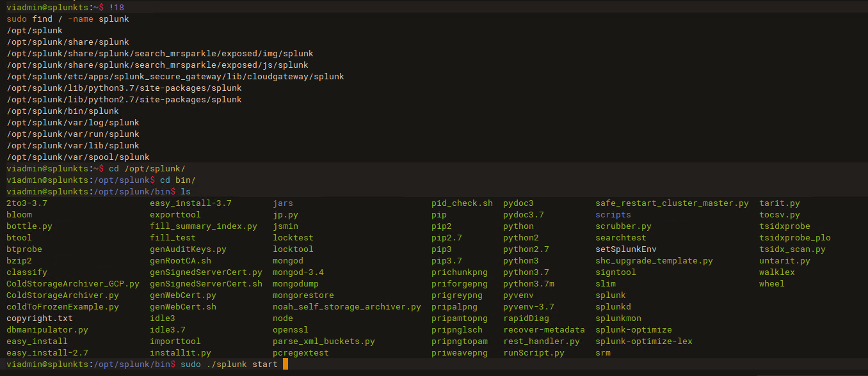The width and height of the screenshot is (868, 376).
Task: Click 'copyright.txt' in the ls output
Action: point(39,318)
